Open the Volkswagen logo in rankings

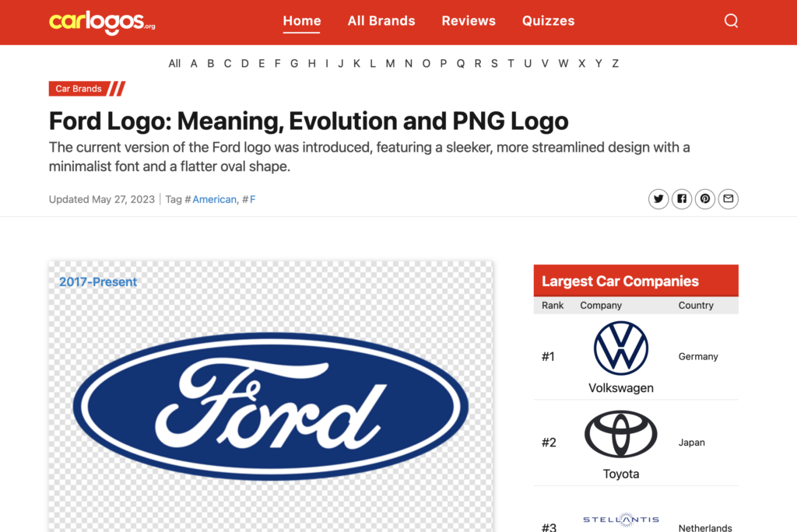click(620, 348)
